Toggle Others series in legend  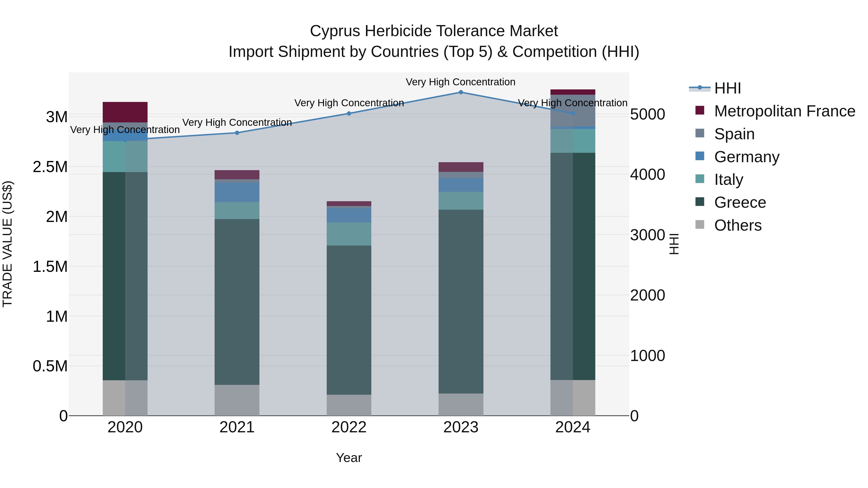pyautogui.click(x=728, y=225)
